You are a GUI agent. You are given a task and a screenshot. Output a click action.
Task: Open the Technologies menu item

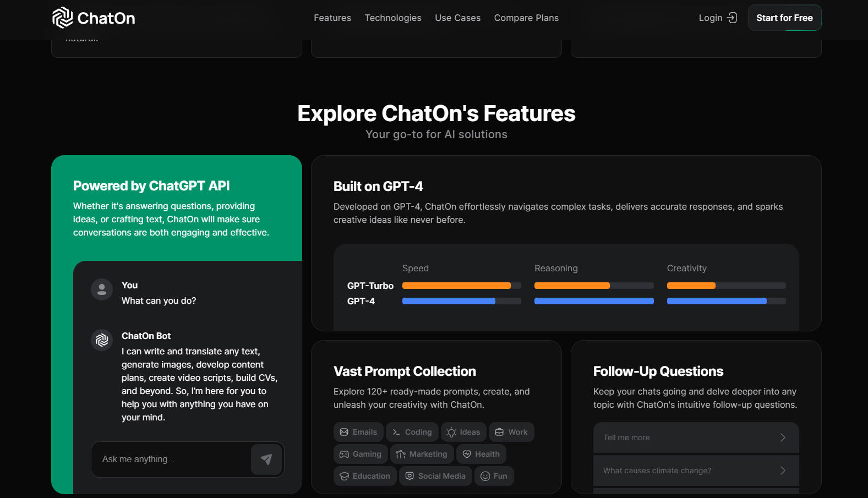click(x=393, y=18)
